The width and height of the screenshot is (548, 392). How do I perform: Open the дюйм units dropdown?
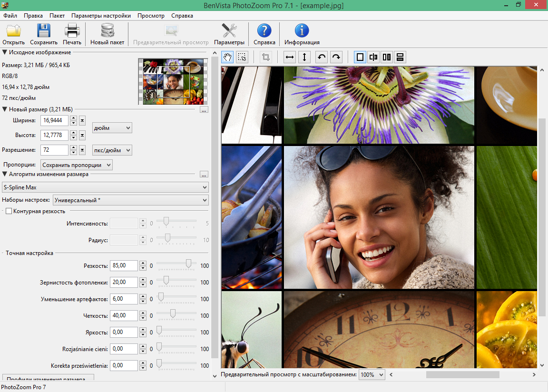[112, 128]
